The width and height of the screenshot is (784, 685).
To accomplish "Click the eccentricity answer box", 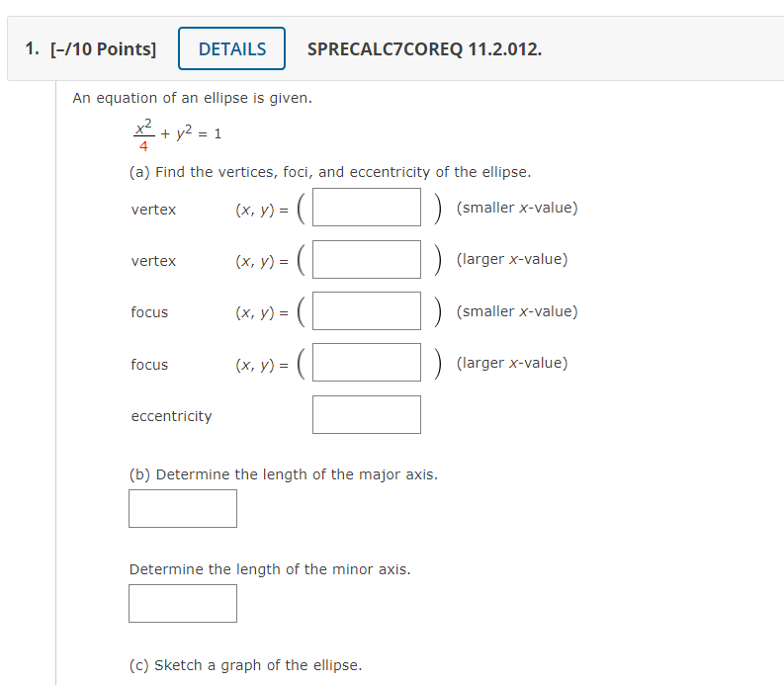I will (x=367, y=414).
